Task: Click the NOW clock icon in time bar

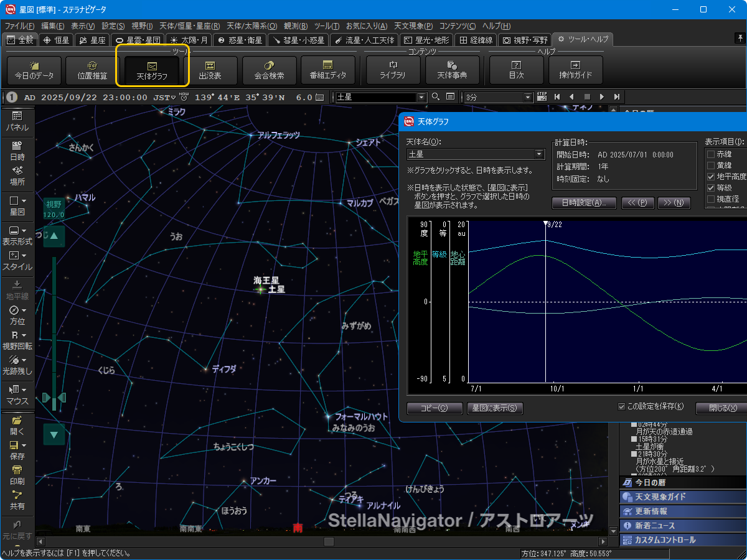Action: (x=184, y=97)
